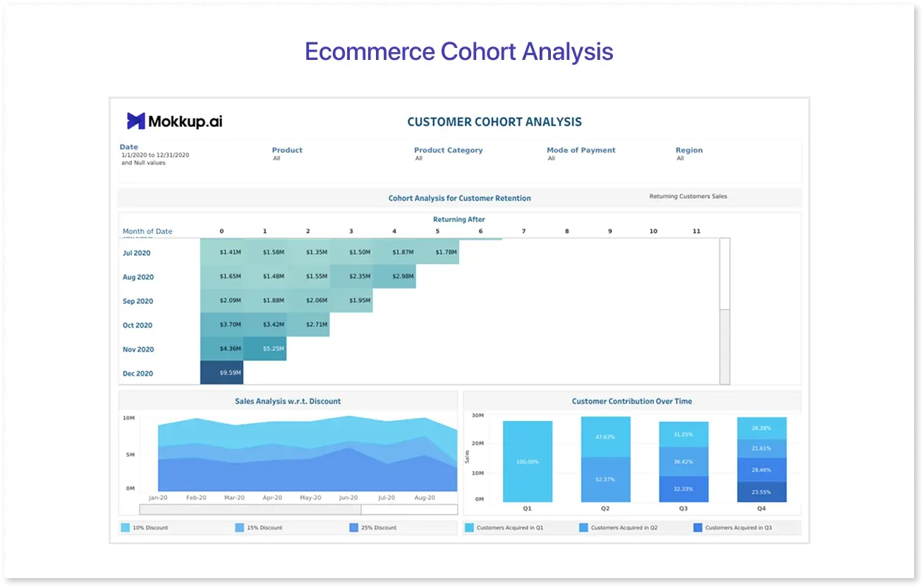The height and width of the screenshot is (588, 924).
Task: Click the Sales Analysis w.r.t. Discount title
Action: 288,401
